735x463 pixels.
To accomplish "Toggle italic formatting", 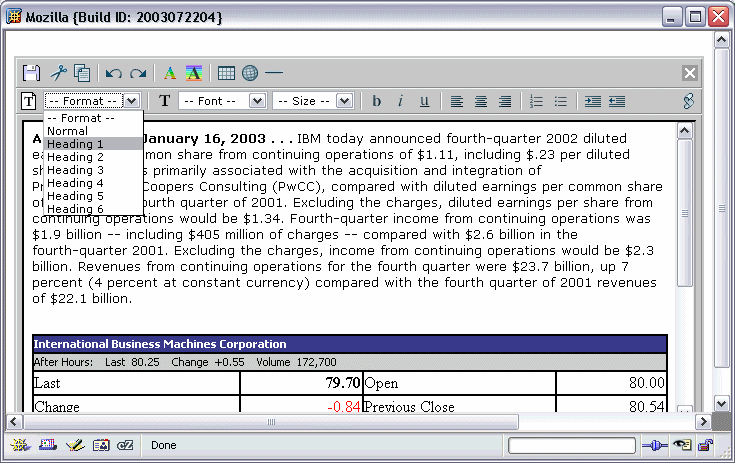I will [x=400, y=101].
